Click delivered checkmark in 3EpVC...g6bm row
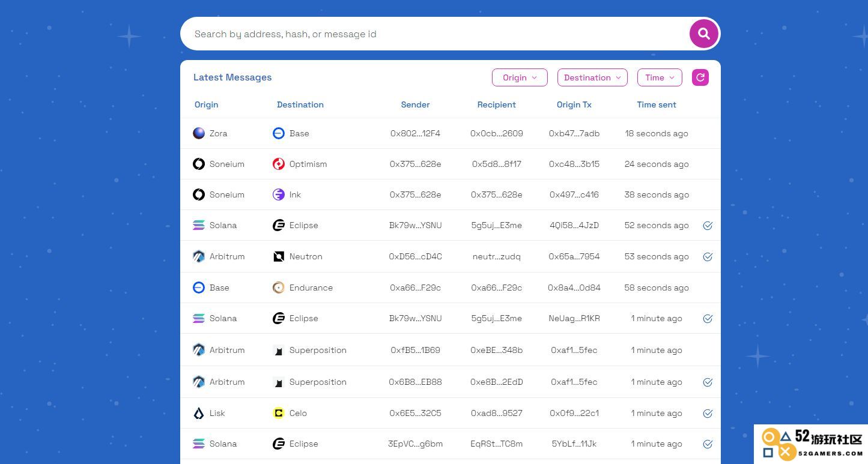This screenshot has width=868, height=464. 708,444
